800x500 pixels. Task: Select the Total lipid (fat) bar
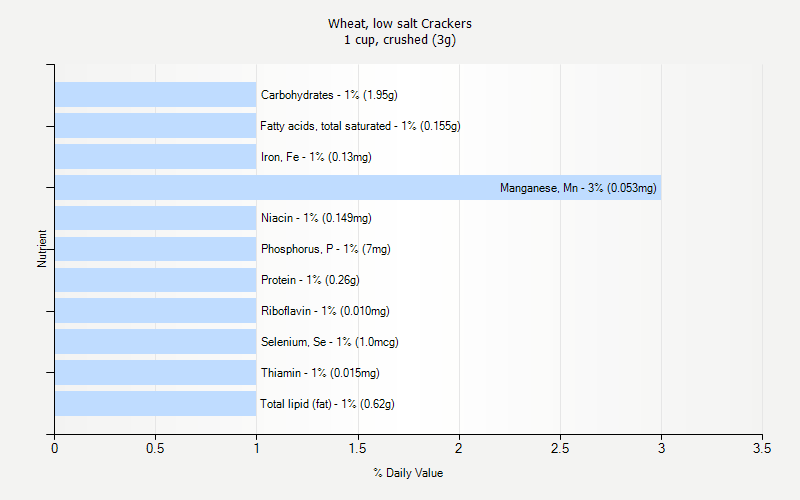[156, 404]
